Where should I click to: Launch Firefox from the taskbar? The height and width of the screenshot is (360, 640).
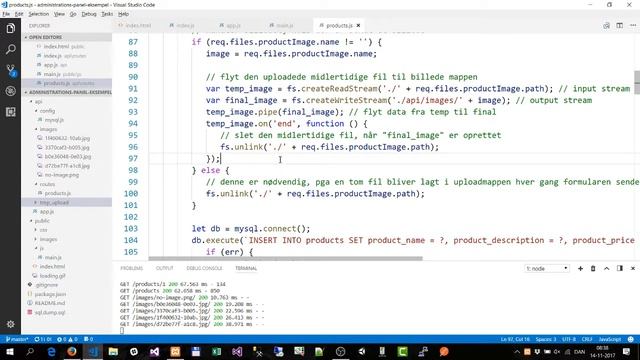[72, 351]
